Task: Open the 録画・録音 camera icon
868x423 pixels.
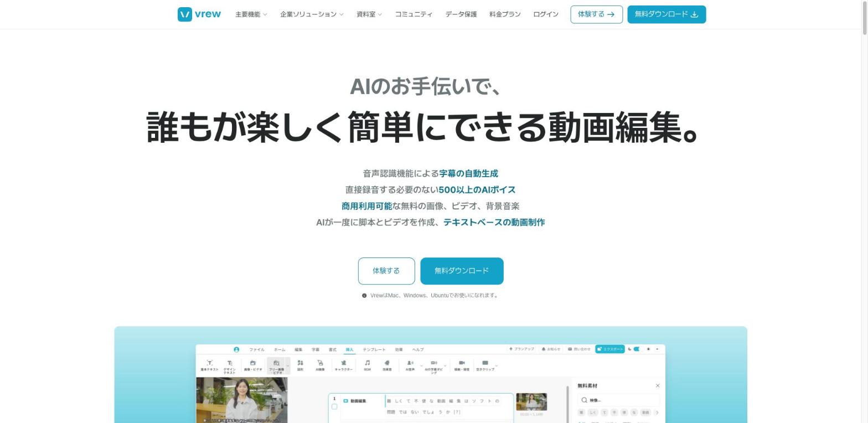Action: [462, 363]
